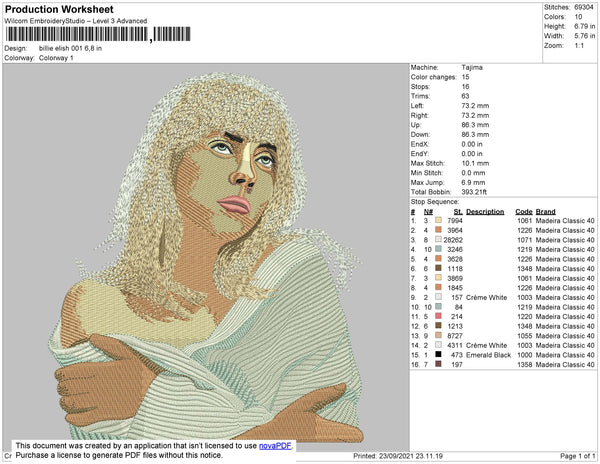Select the Width value 5.76 in
The image size is (600, 464).
pyautogui.click(x=585, y=36)
